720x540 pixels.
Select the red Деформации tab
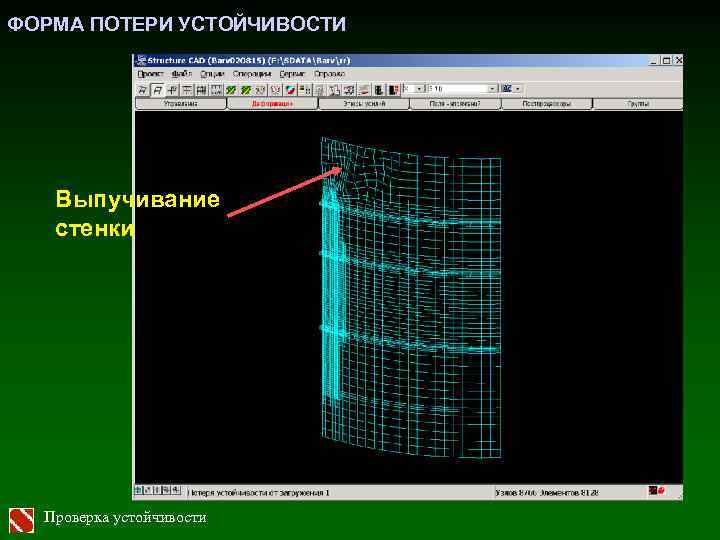[272, 104]
